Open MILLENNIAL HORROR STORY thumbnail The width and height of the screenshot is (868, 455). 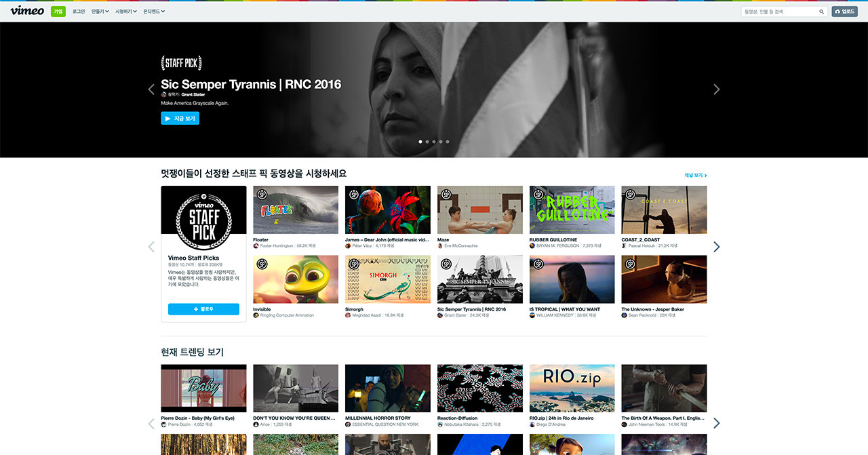coord(388,389)
